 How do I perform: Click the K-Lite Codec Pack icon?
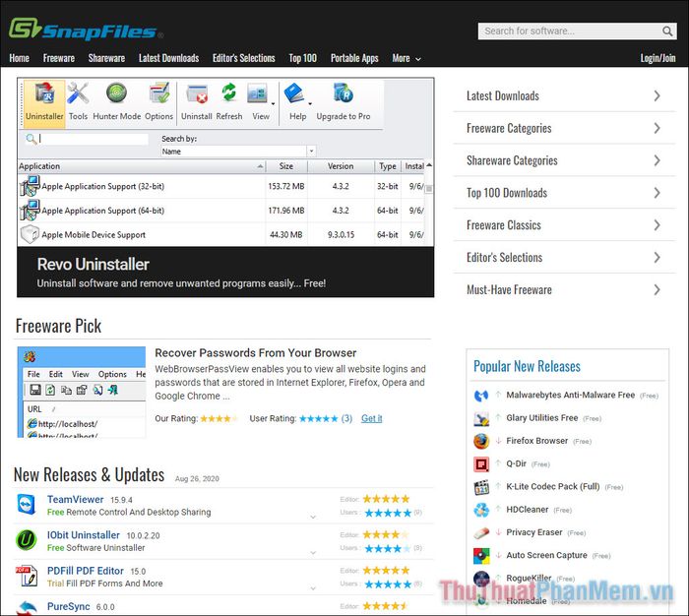pos(481,487)
